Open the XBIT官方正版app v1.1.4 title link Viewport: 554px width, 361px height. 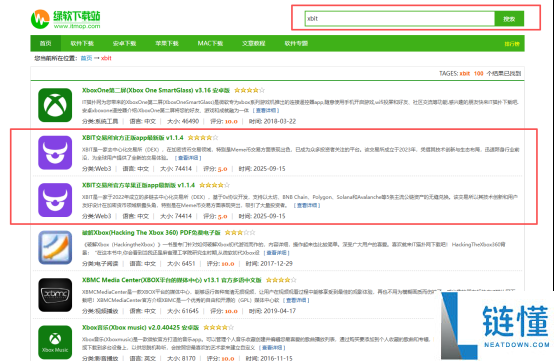tap(133, 138)
